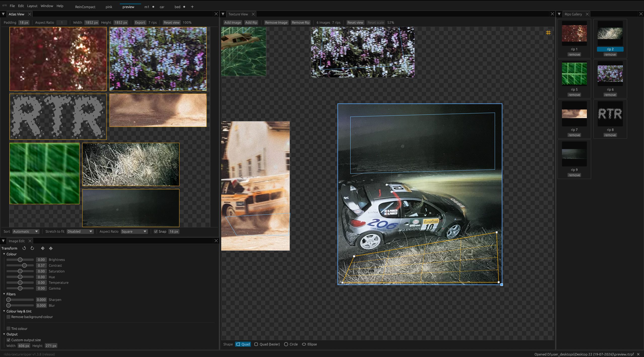The width and height of the screenshot is (644, 357).
Task: Switch to the car tab
Action: coord(162,7)
